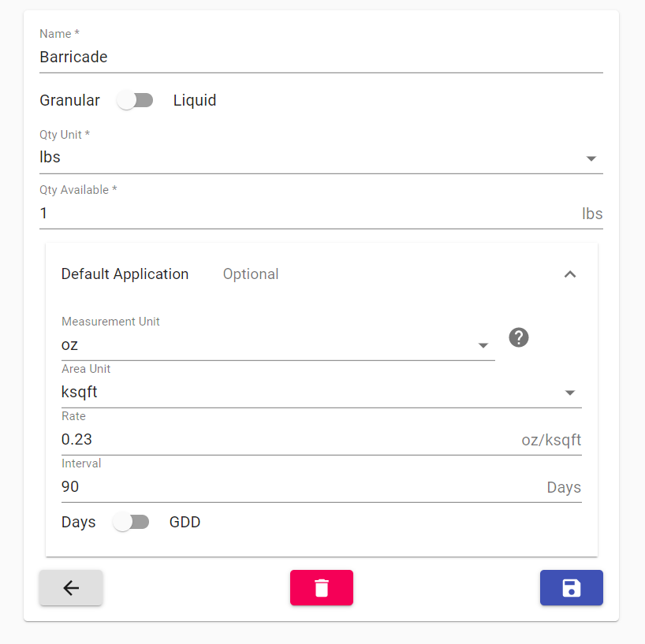Toggle the Granular/Liquid switch
Image resolution: width=645 pixels, height=644 pixels.
tap(135, 100)
